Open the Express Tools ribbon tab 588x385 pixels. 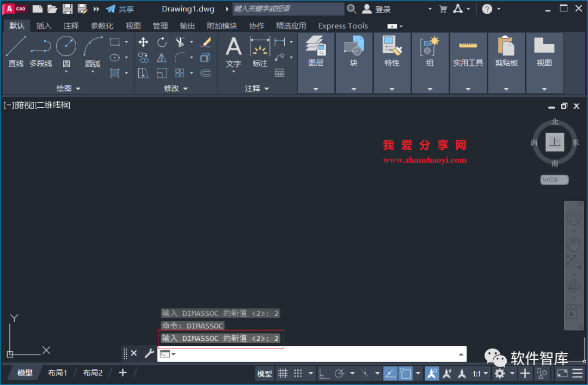click(x=342, y=25)
